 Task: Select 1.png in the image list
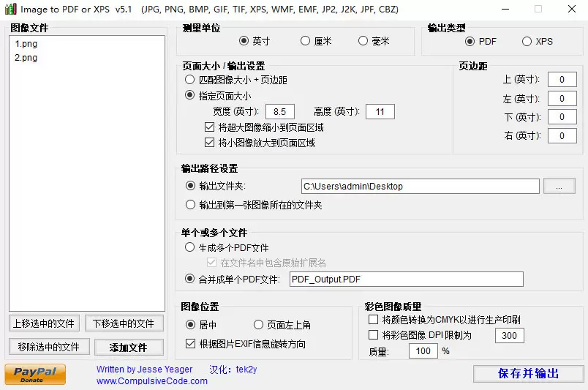coord(26,44)
